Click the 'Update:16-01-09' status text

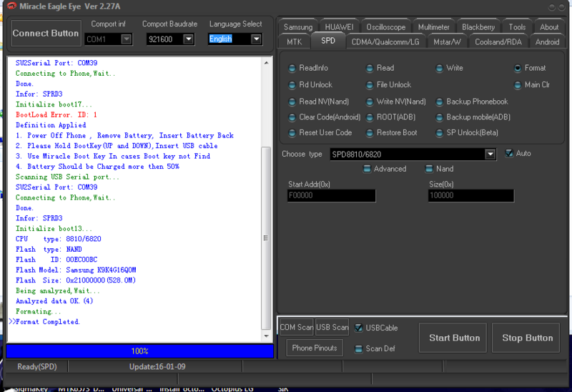click(157, 366)
